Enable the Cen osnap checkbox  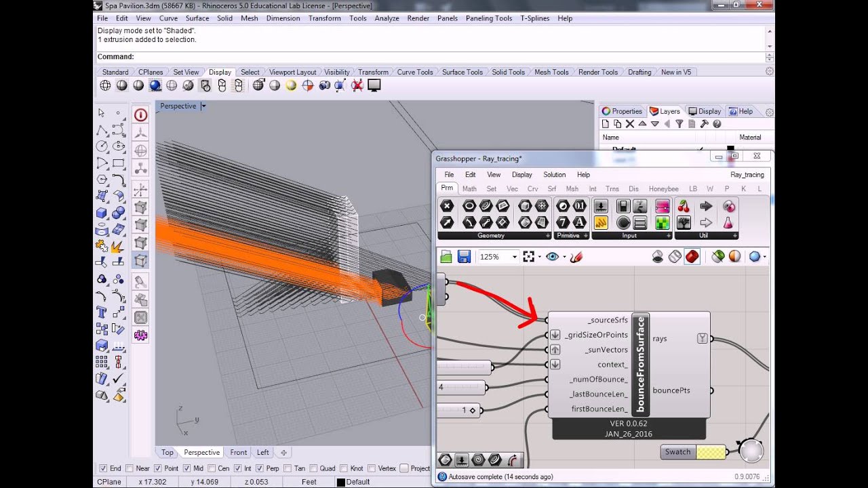point(211,468)
